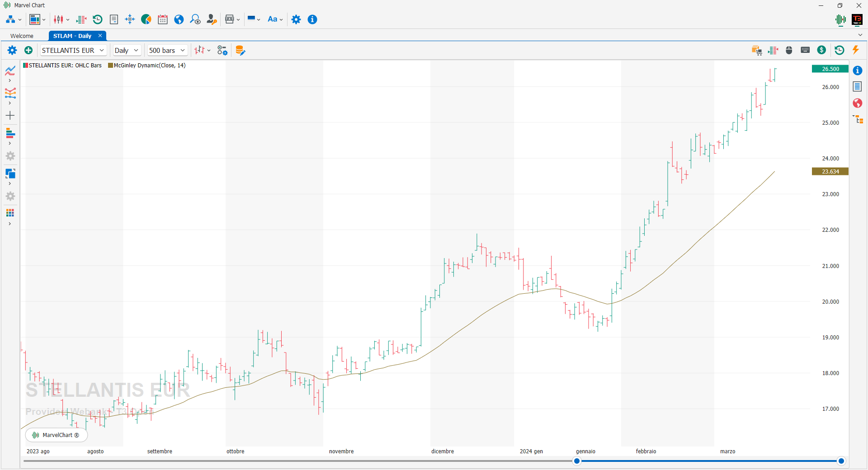Click the blue overlapping squares icon
The image size is (868, 470).
(10, 174)
